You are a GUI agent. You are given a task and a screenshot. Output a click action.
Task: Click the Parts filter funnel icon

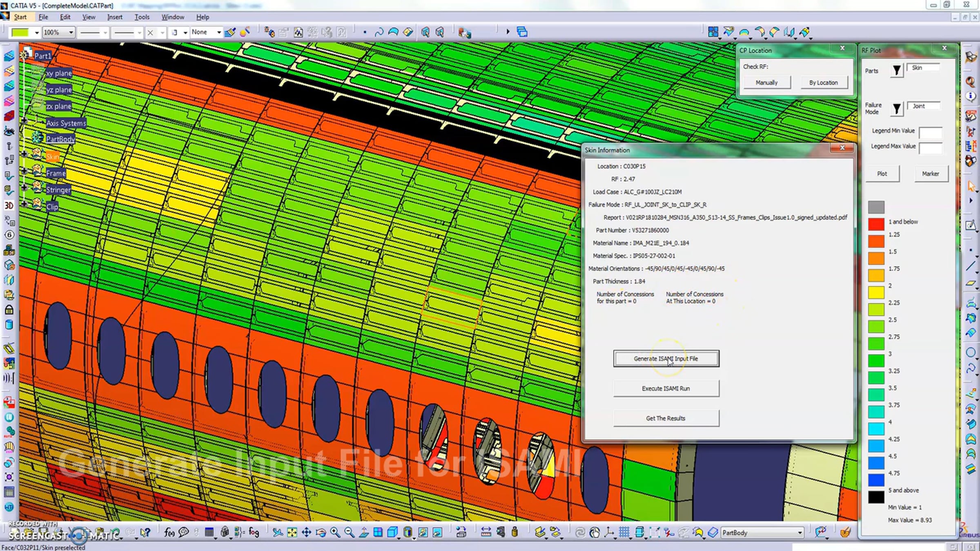pos(897,71)
